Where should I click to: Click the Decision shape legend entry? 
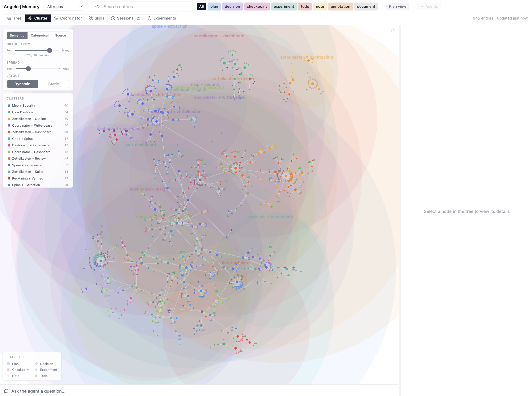pos(44,364)
